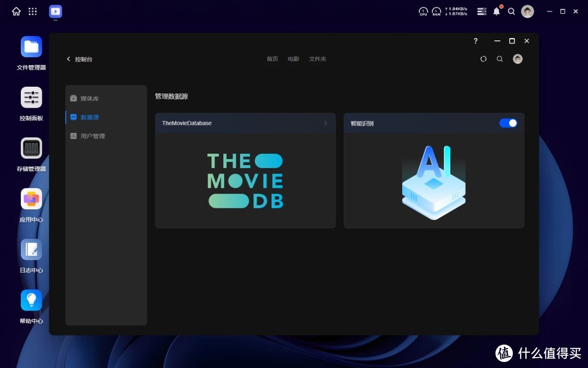
Task: Click the home icon in top bar
Action: coord(16,11)
